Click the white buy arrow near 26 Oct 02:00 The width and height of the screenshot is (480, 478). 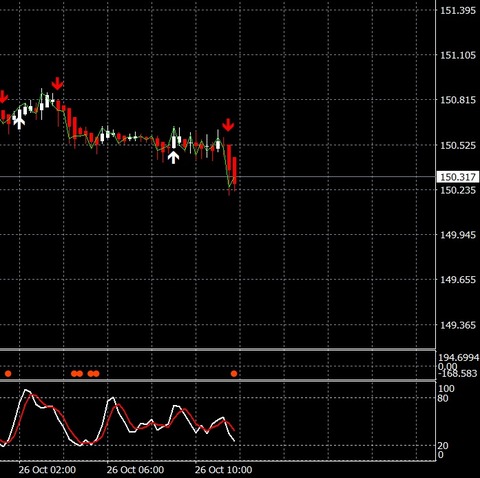pos(19,122)
